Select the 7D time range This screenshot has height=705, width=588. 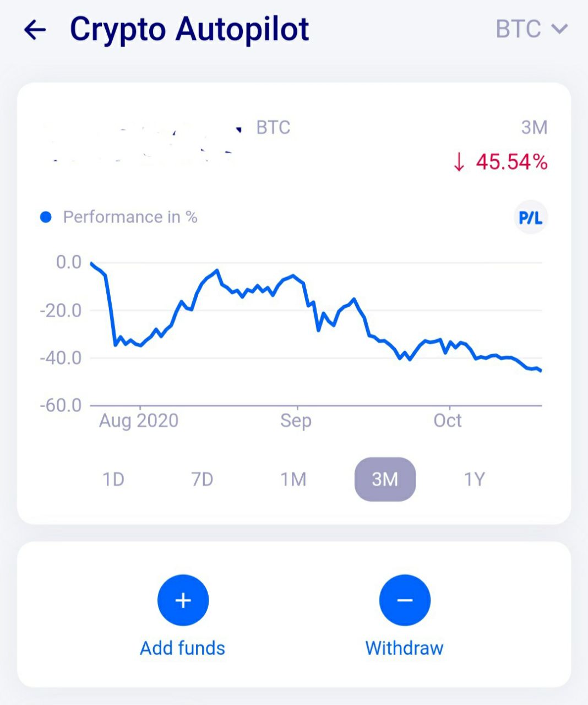tap(202, 479)
